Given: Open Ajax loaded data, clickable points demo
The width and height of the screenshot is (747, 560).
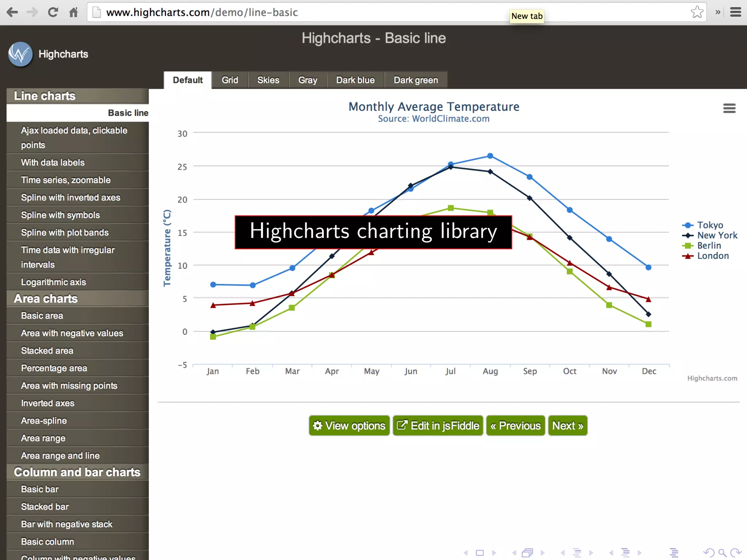Looking at the screenshot, I should (x=78, y=137).
